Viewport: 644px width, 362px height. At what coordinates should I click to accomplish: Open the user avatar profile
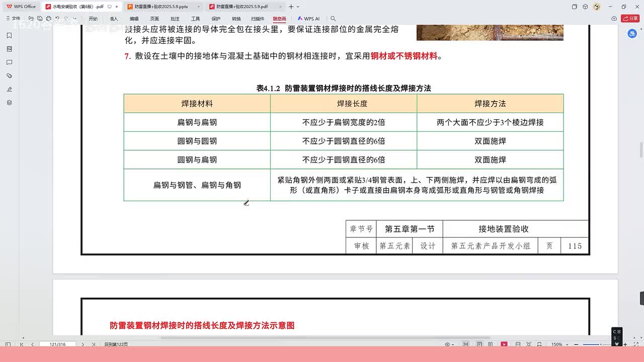point(597,7)
